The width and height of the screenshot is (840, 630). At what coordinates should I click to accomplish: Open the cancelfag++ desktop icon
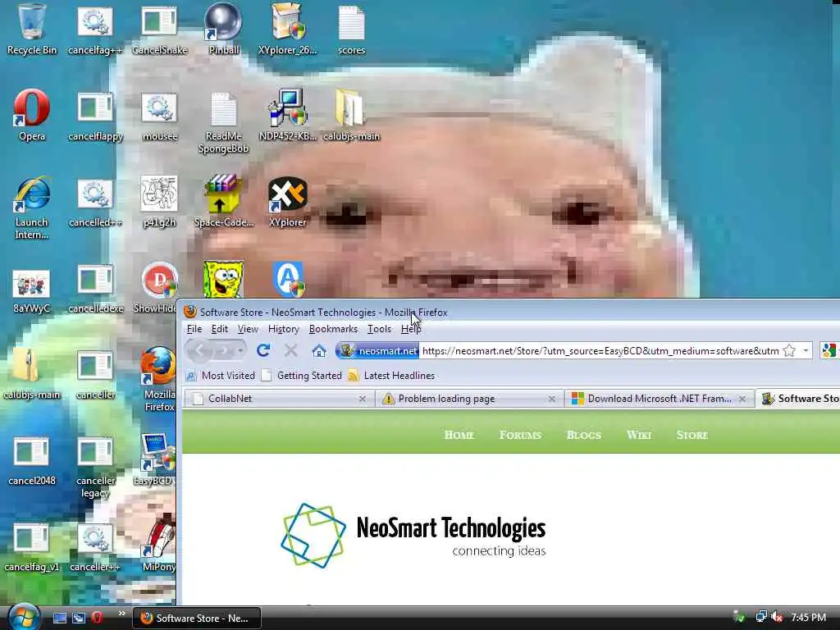pyautogui.click(x=95, y=21)
